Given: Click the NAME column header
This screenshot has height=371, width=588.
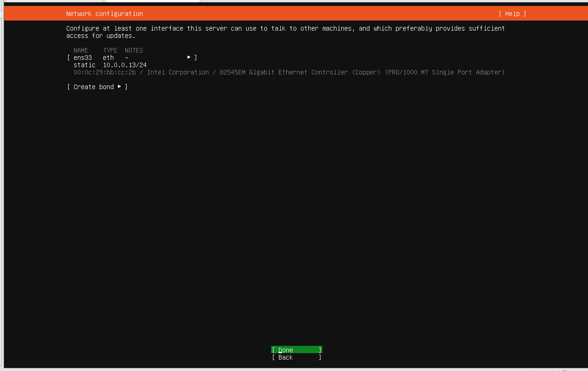Looking at the screenshot, I should [x=81, y=50].
